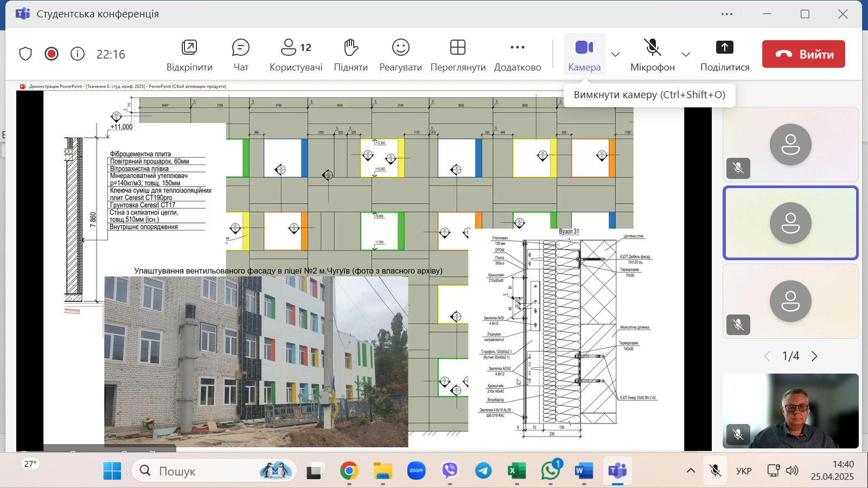Open Додатково more actions
The height and width of the screenshot is (488, 868).
[x=518, y=55]
